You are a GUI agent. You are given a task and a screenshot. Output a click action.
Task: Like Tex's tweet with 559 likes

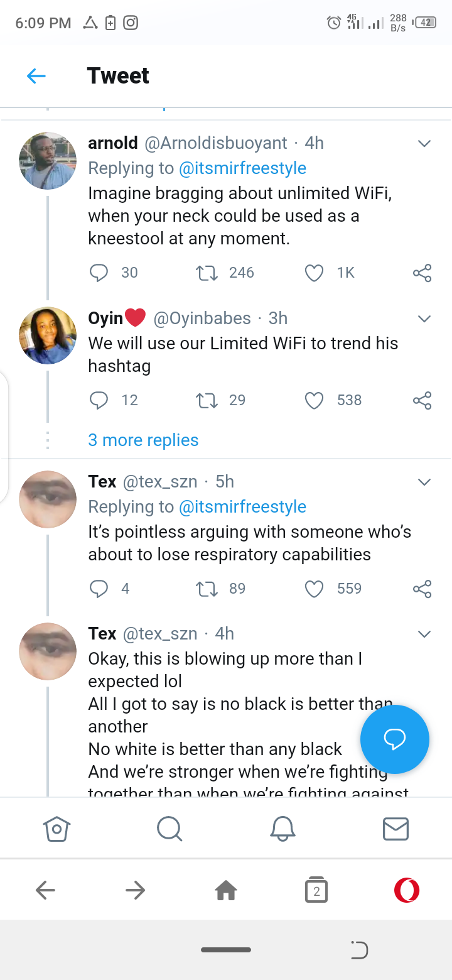314,589
